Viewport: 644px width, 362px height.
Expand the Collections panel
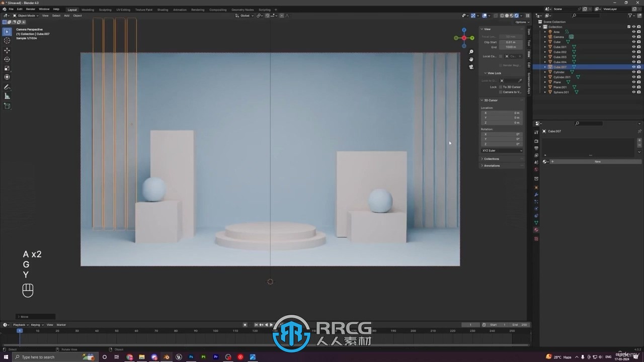[491, 159]
